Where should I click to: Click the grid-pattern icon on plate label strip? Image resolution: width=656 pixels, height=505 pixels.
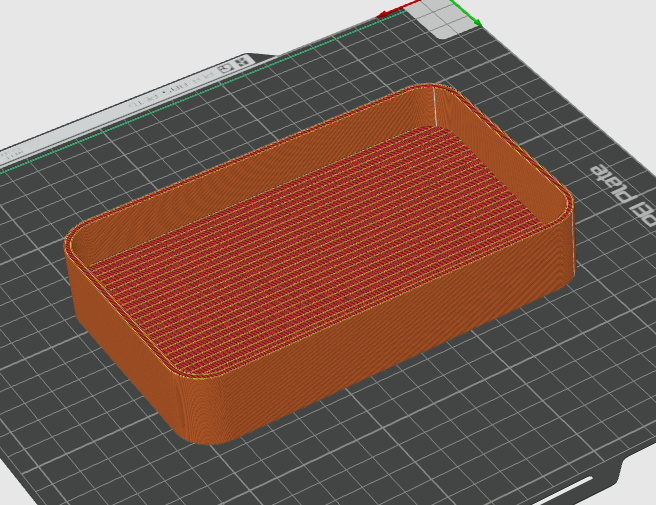point(242,62)
